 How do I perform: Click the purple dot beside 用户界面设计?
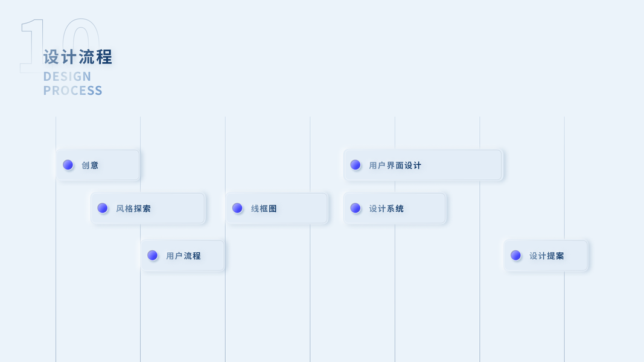355,165
